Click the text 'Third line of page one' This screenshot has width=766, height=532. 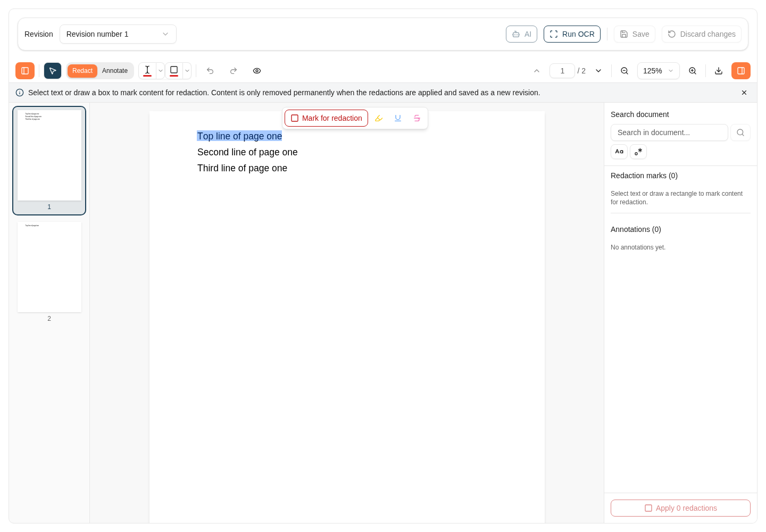pyautogui.click(x=242, y=168)
